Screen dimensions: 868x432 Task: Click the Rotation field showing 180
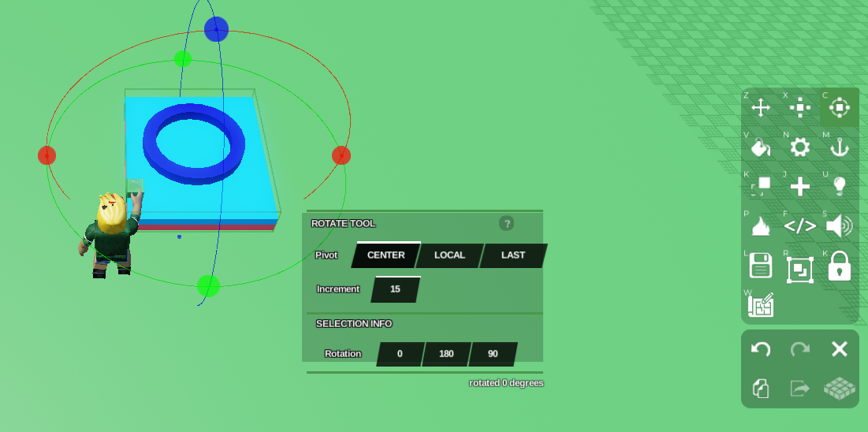[446, 354]
